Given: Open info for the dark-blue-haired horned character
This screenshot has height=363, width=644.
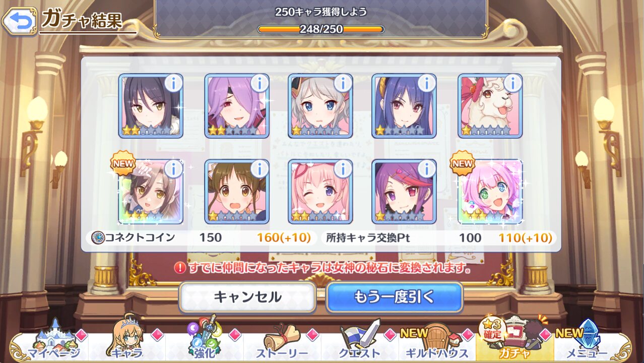Looking at the screenshot, I should pos(426,83).
